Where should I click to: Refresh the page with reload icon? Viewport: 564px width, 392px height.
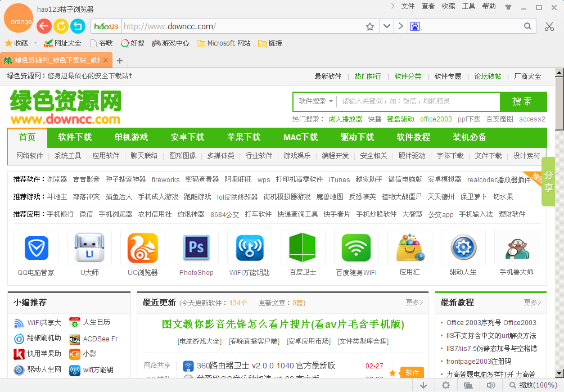tap(61, 26)
